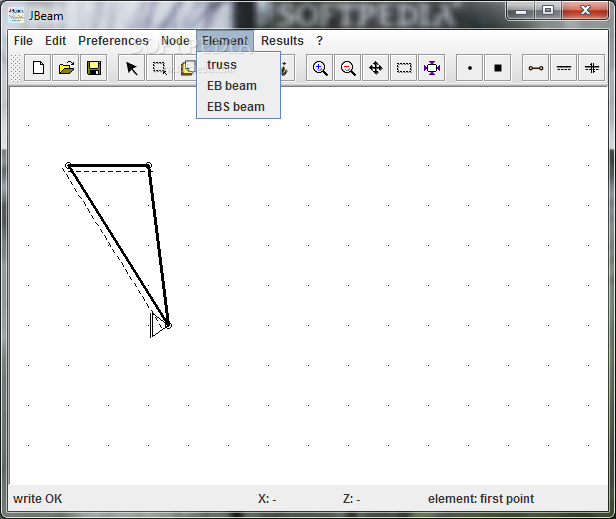Open the Node menu
The image size is (616, 519).
(175, 40)
